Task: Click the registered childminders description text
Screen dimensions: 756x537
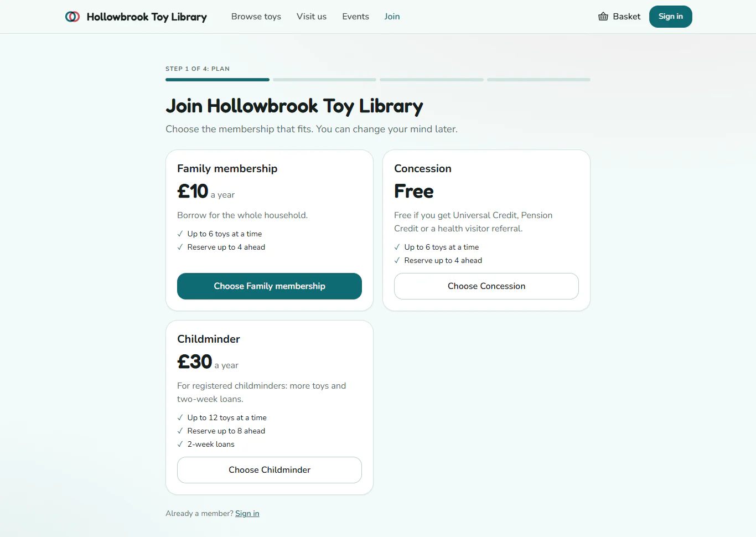Action: pyautogui.click(x=261, y=393)
